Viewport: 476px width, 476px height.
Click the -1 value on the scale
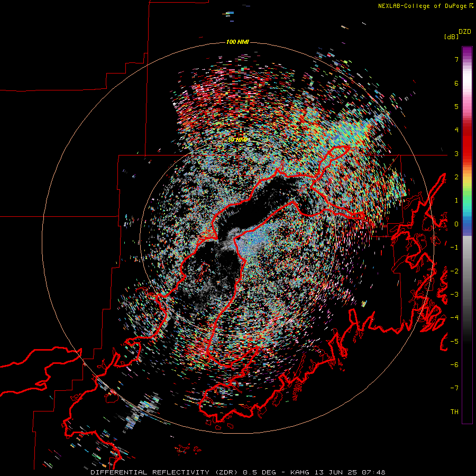pyautogui.click(x=454, y=248)
